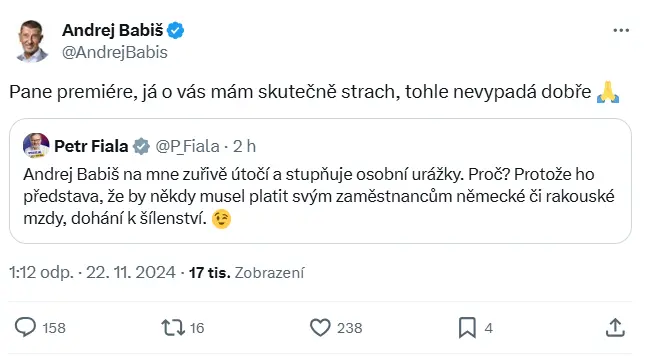Click the reply speech bubble icon
Screen dimensions: 647x363
[x=25, y=328]
